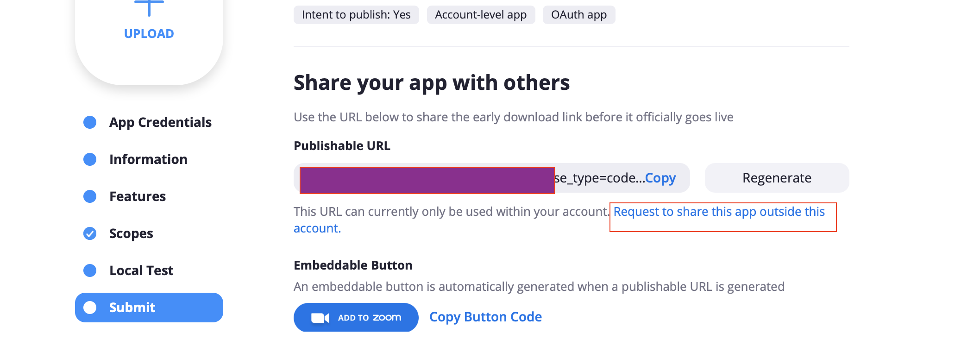980x352 pixels.
Task: Request to share app outside this account
Action: tap(719, 212)
